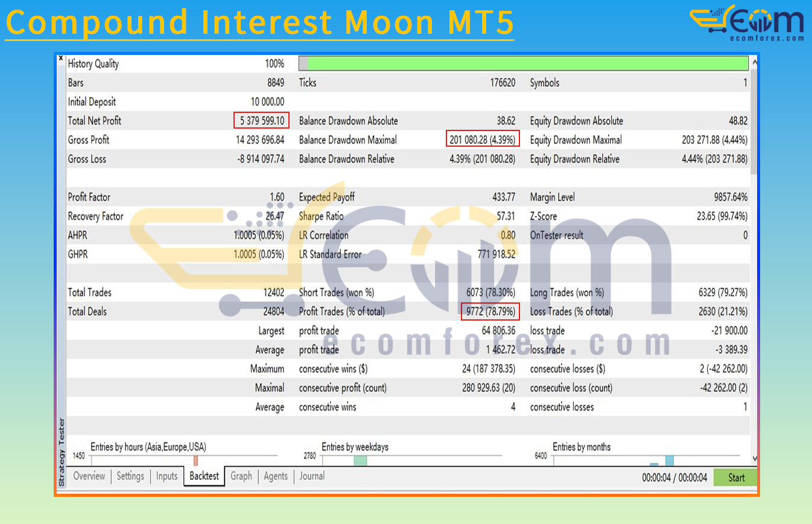Click the Profit Trades value 9772 (78.79%)
Screen dimensions: 812x524
[x=490, y=312]
